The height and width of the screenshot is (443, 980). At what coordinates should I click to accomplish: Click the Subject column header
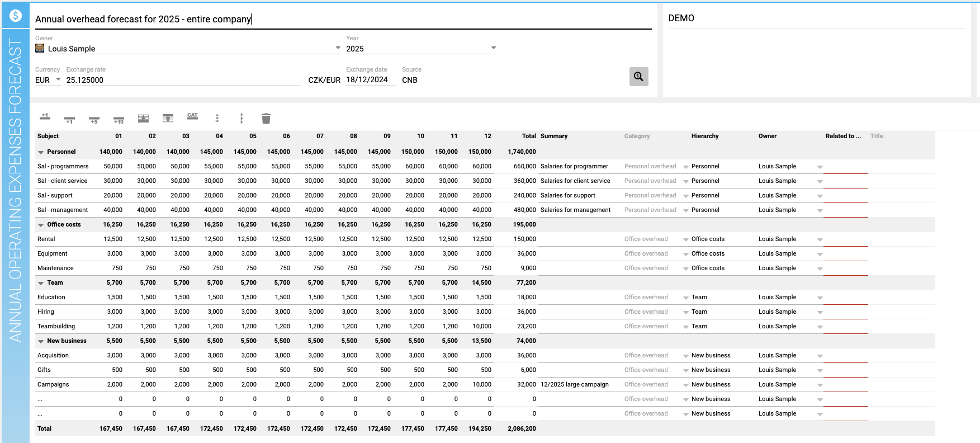(x=48, y=136)
